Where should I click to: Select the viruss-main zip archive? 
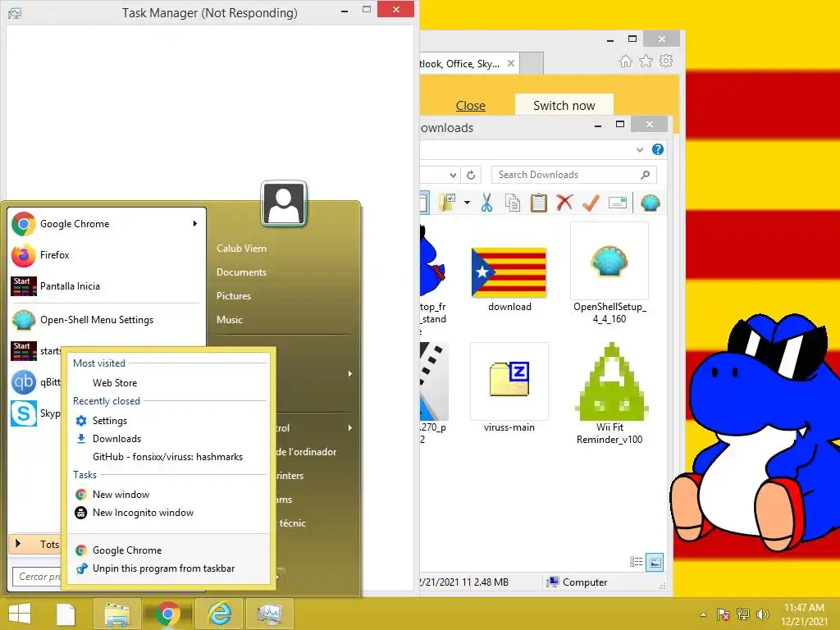pos(509,388)
